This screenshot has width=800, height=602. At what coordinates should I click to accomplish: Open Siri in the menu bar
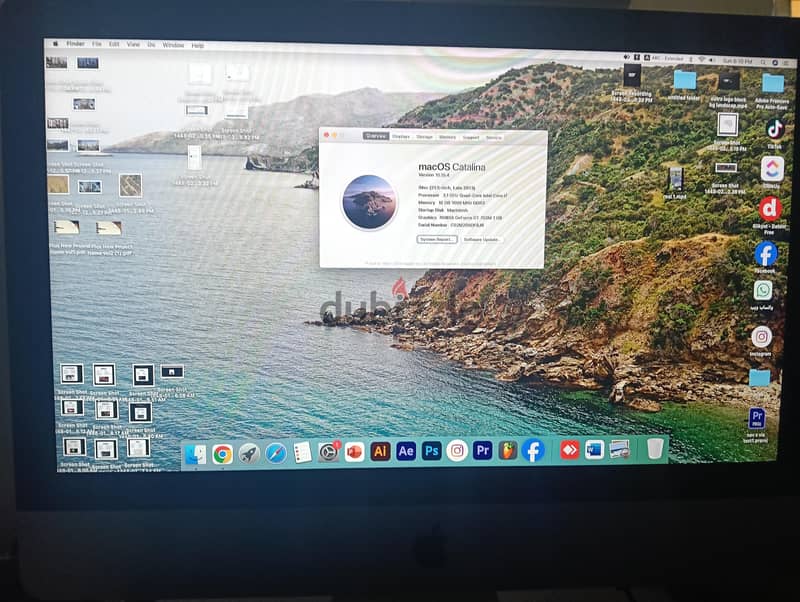774,62
